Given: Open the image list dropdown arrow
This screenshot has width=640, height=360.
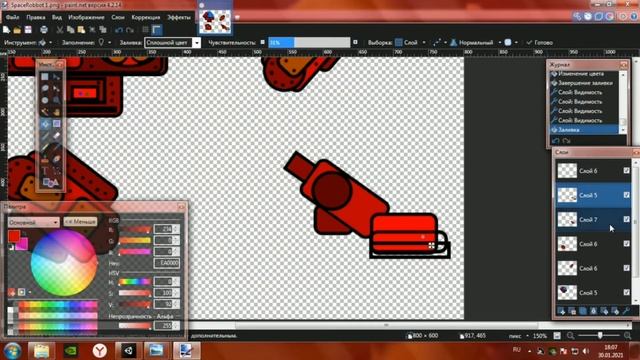Looking at the screenshot, I should tap(237, 17).
